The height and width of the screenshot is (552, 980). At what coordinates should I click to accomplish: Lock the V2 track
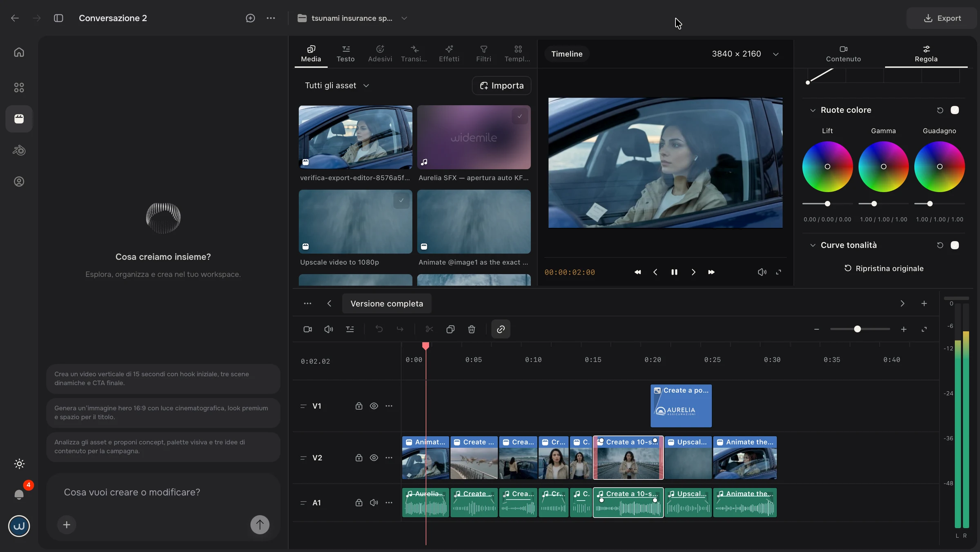(x=359, y=458)
